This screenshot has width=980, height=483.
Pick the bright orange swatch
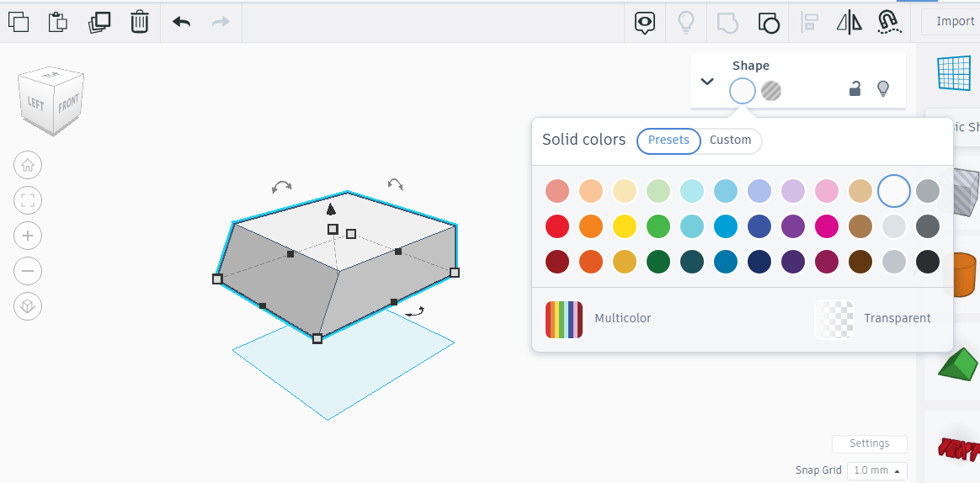591,226
